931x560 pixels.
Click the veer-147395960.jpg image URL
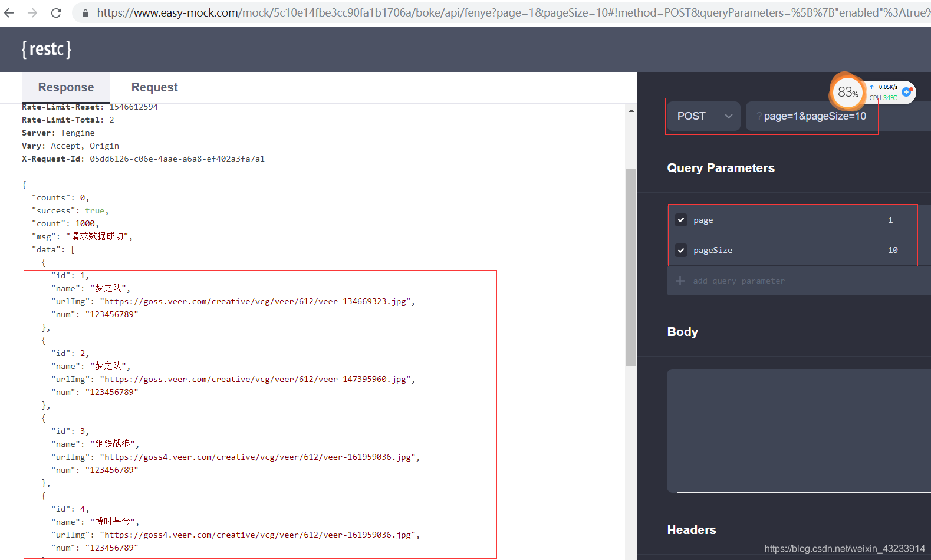pos(257,379)
